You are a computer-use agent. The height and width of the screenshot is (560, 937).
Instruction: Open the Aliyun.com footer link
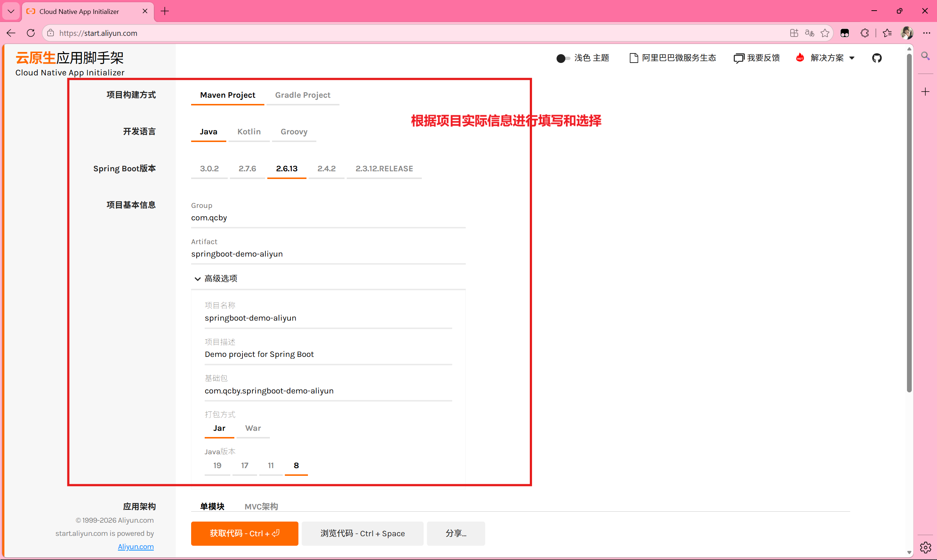click(x=135, y=547)
